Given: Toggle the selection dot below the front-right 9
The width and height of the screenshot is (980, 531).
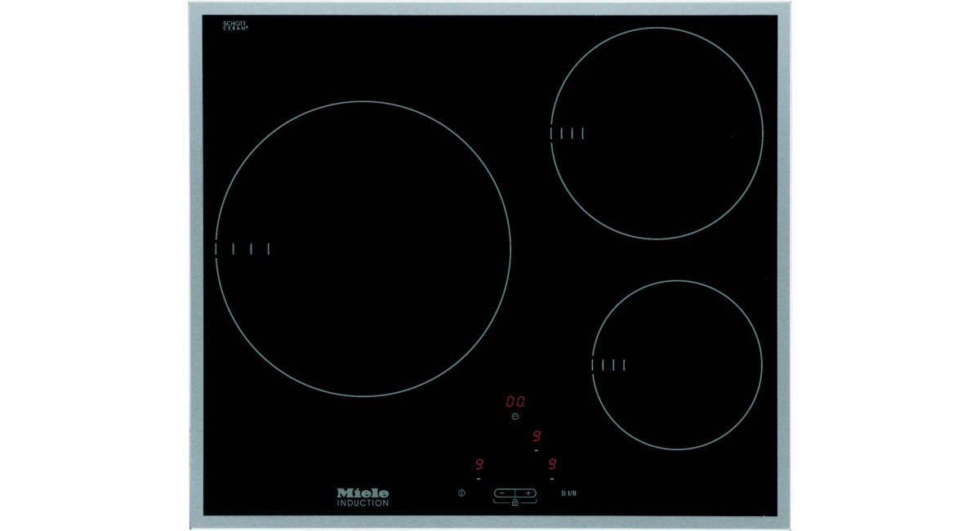Looking at the screenshot, I should click(x=552, y=479).
